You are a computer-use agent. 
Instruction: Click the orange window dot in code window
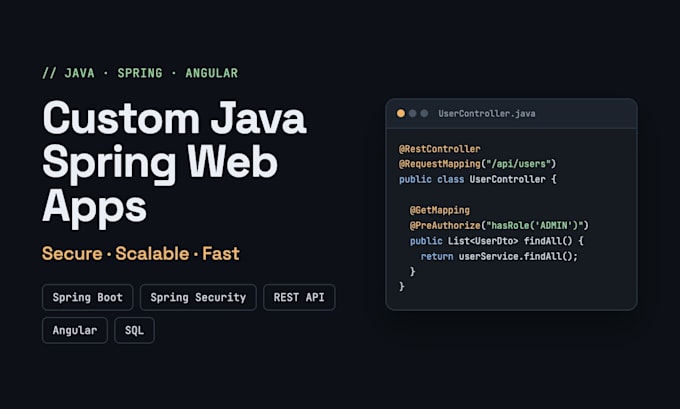[x=401, y=113]
